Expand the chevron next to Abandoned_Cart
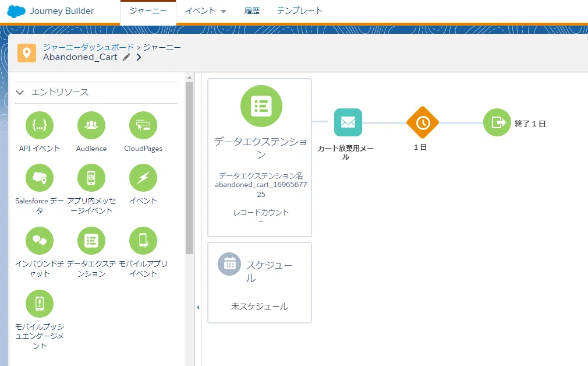The height and width of the screenshot is (366, 588). click(x=139, y=57)
